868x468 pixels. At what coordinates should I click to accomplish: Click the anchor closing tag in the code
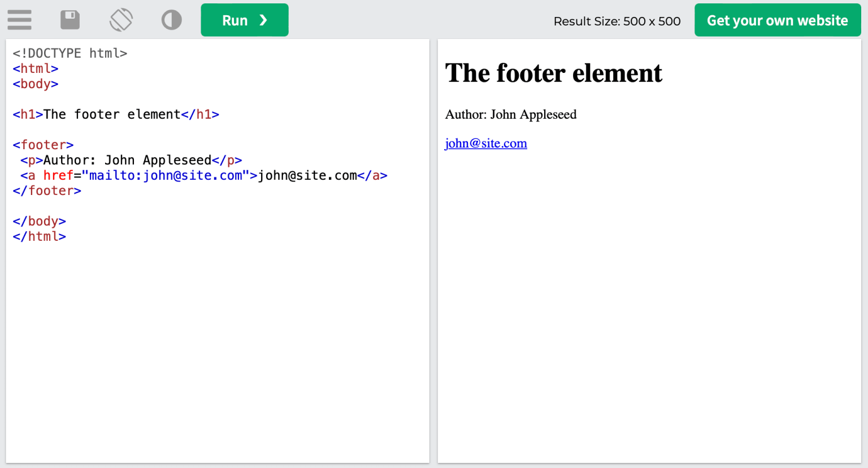coord(375,175)
